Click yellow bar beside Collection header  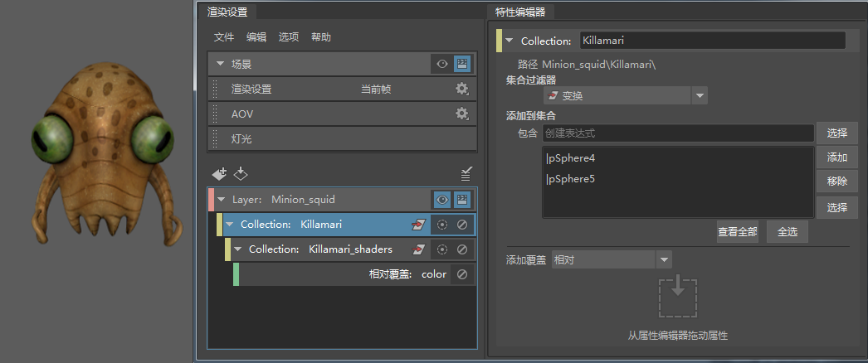(499, 41)
